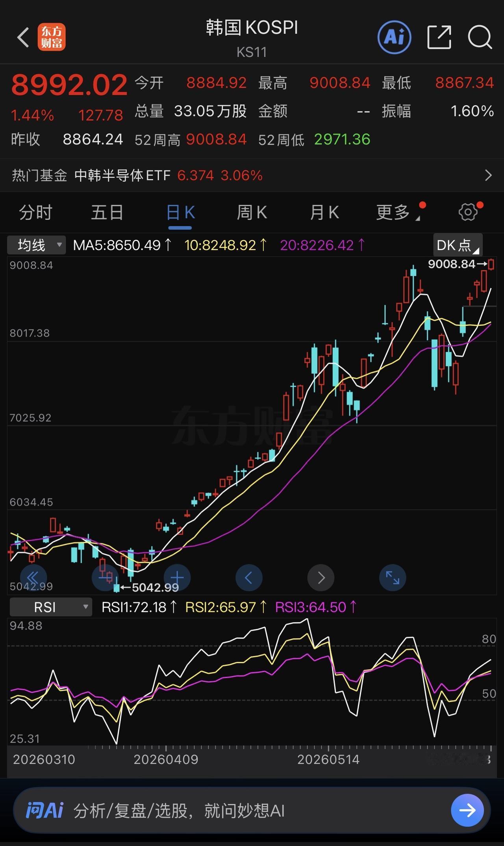The width and height of the screenshot is (504, 846).
Task: Open the 东方财富 logo icon
Action: (52, 37)
